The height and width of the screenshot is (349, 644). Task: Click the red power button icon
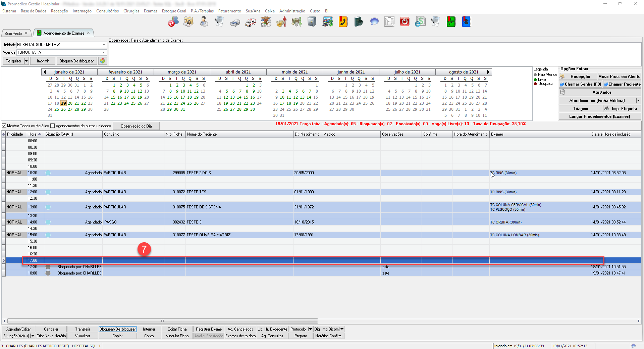click(405, 22)
